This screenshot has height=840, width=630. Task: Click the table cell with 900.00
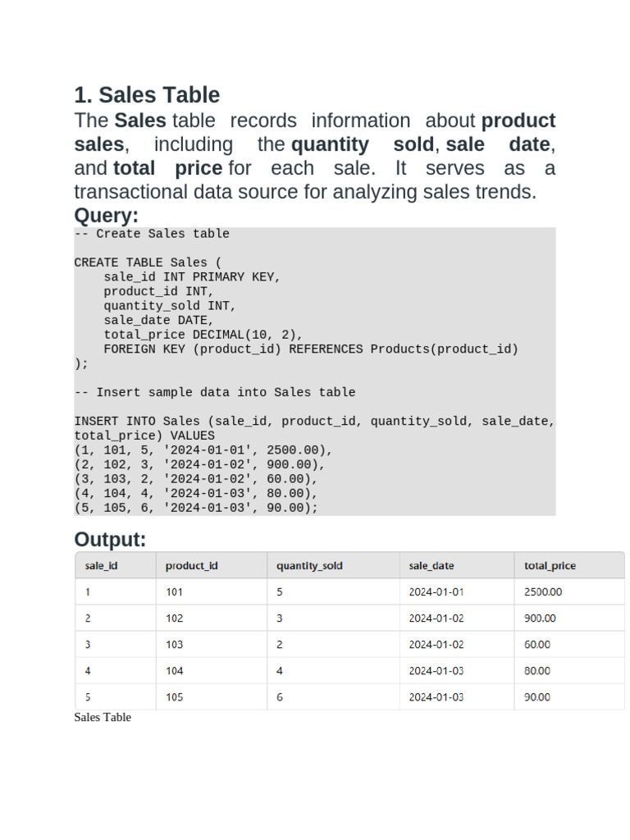569,618
